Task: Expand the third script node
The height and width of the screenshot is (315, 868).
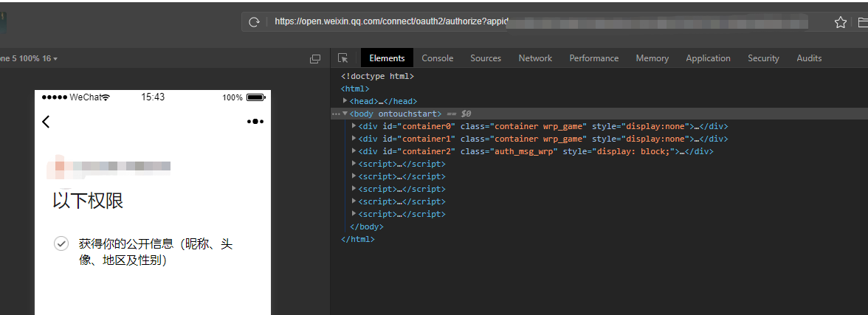Action: [x=354, y=189]
